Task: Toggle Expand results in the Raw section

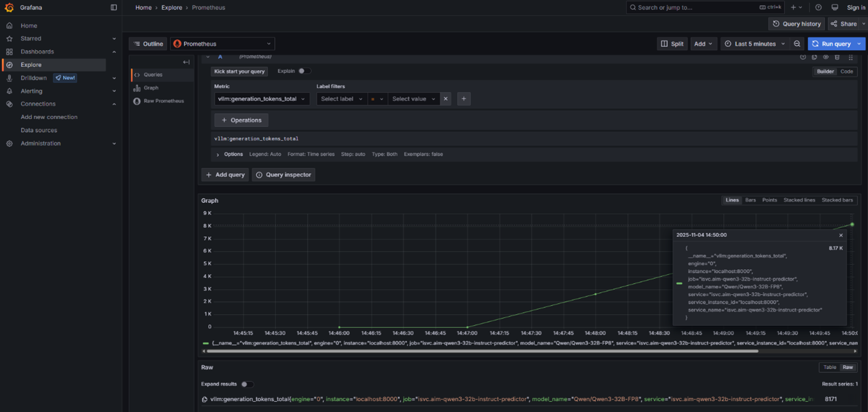Action: 247,384
